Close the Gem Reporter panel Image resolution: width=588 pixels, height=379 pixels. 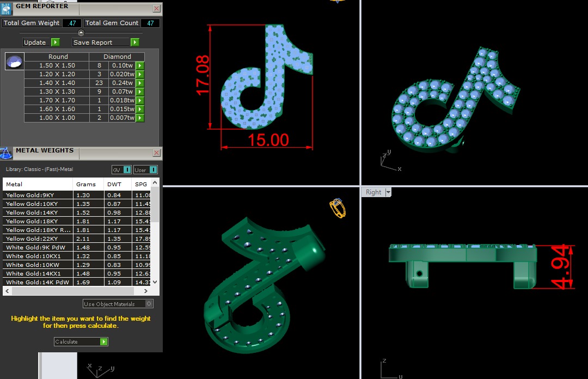coord(157,8)
